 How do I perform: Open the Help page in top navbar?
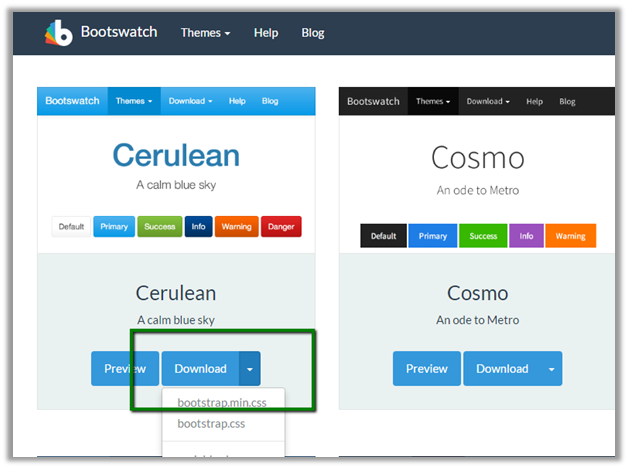click(x=266, y=33)
